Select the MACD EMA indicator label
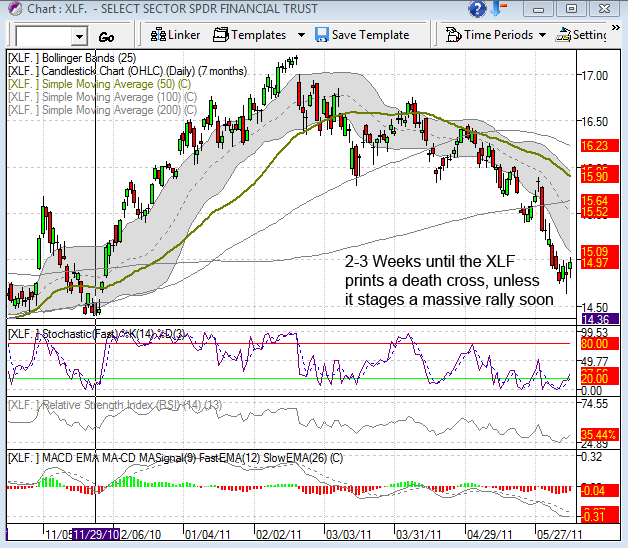This screenshot has width=628, height=548. click(175, 457)
